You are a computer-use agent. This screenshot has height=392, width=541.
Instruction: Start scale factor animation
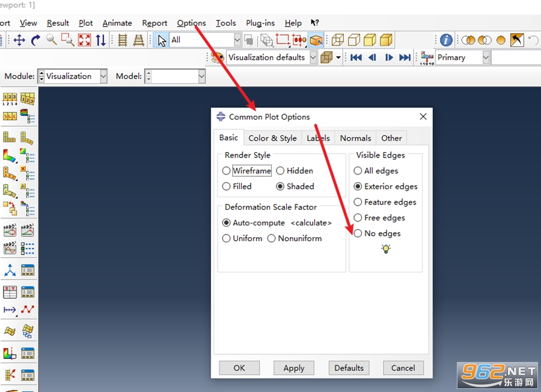click(10, 230)
